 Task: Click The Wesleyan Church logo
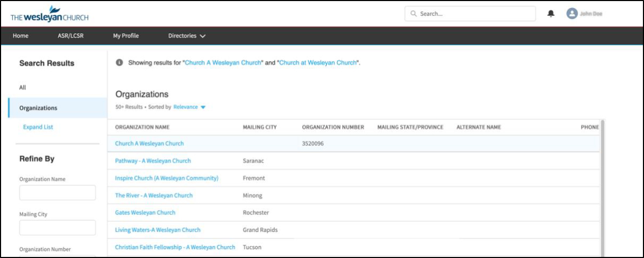(x=50, y=14)
